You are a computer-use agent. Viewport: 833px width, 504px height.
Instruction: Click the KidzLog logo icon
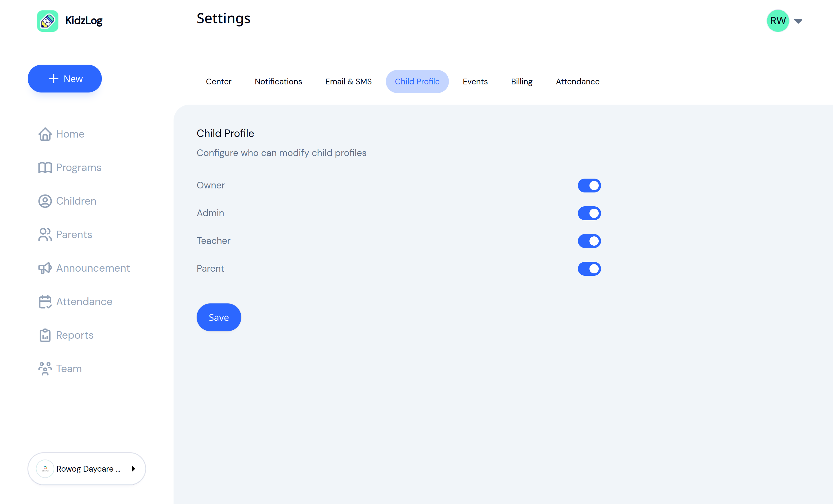click(x=48, y=21)
